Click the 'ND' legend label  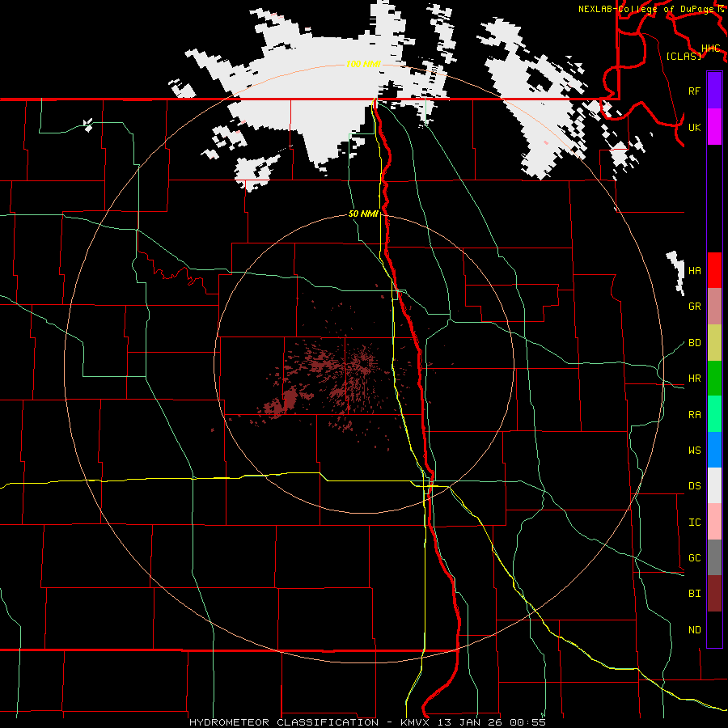695,630
